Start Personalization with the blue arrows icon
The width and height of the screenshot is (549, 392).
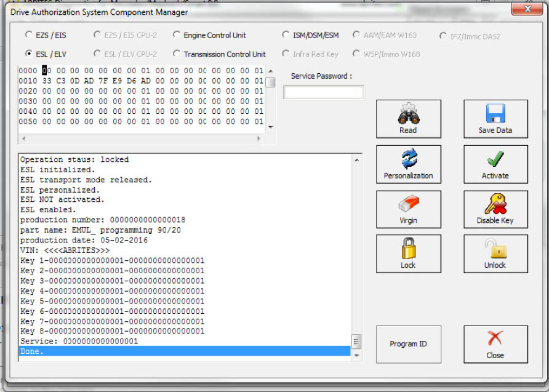tap(408, 159)
